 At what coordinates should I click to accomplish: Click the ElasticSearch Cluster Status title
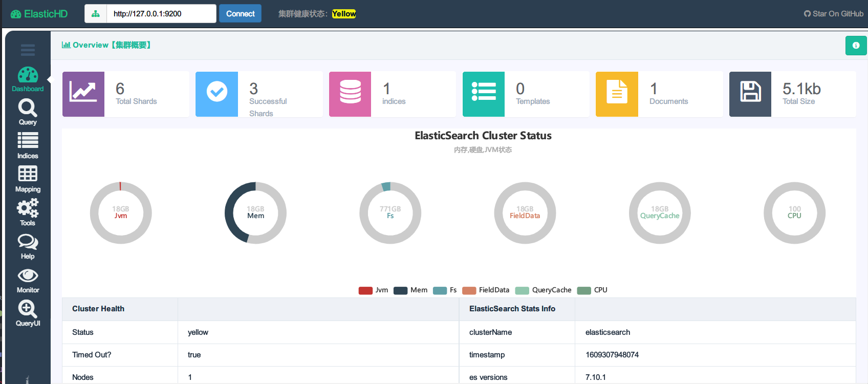point(483,136)
